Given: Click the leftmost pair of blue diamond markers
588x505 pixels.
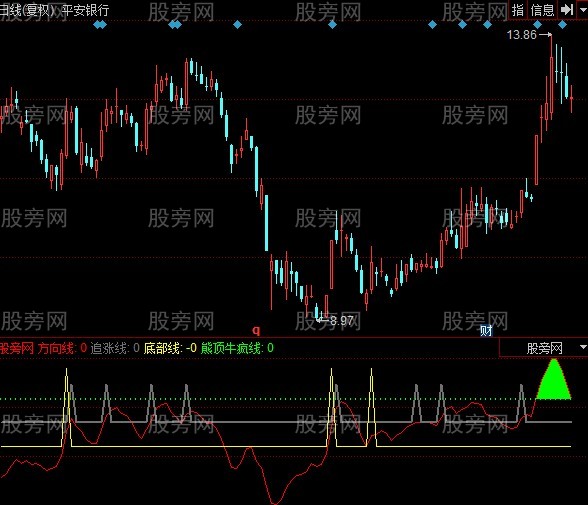Looking at the screenshot, I should point(100,25).
